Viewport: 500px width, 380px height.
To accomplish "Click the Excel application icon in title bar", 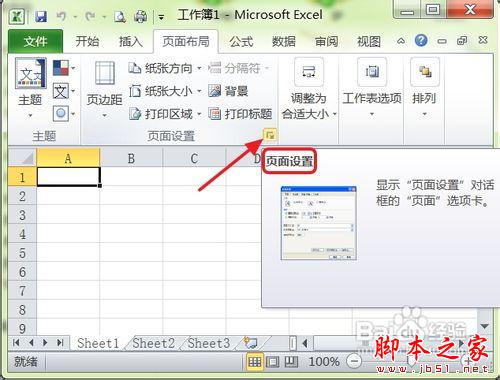I will (17, 16).
